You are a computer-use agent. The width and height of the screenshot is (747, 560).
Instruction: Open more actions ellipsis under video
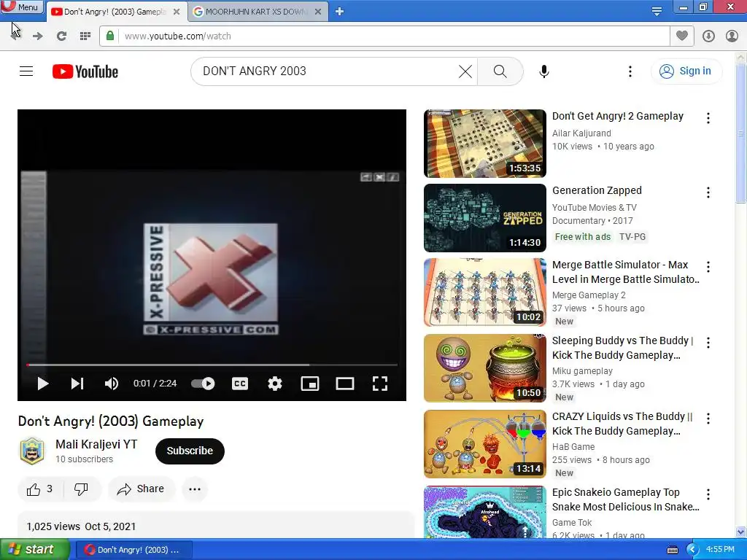tap(195, 489)
